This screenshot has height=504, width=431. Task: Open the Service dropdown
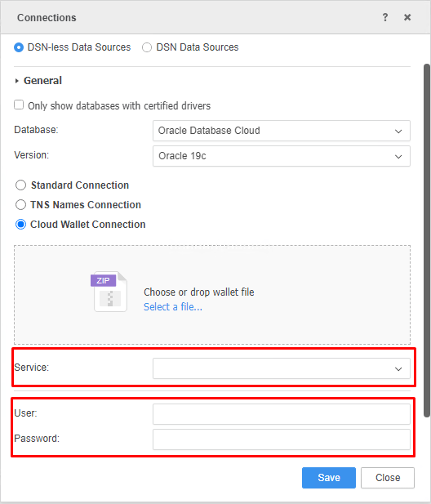click(282, 368)
